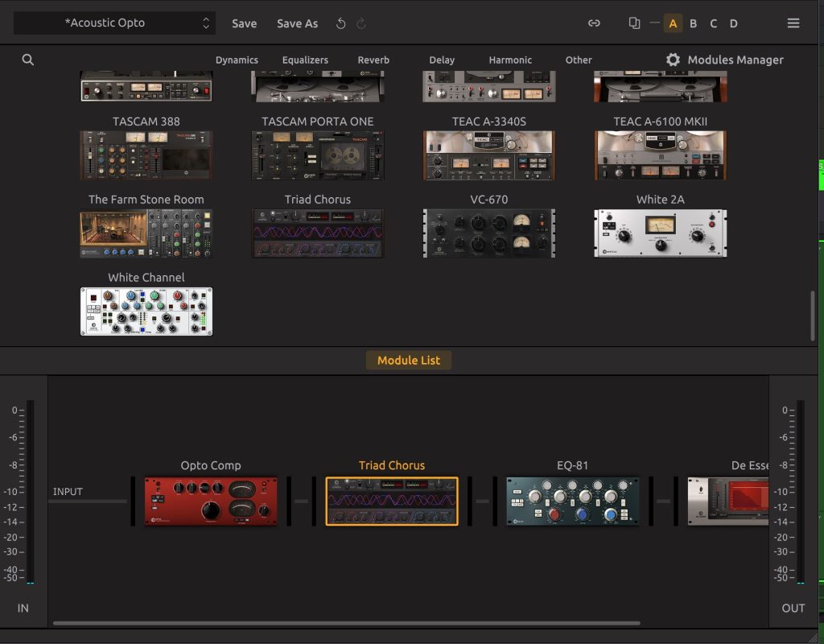
Task: Switch to preset slot D
Action: (x=733, y=23)
